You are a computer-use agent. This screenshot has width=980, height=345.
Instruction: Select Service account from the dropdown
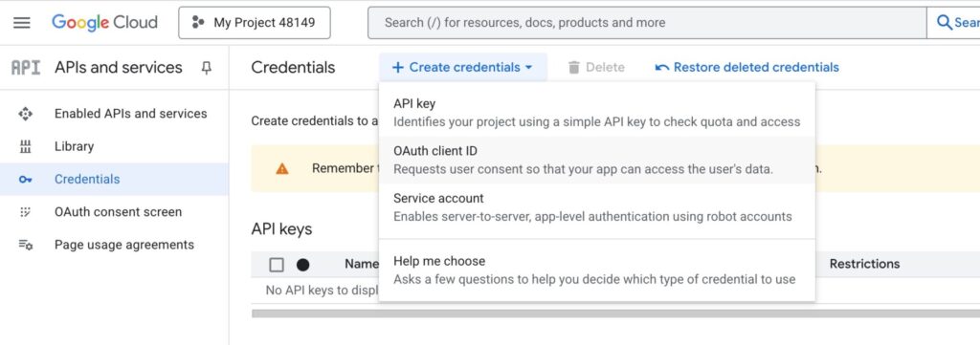(597, 207)
